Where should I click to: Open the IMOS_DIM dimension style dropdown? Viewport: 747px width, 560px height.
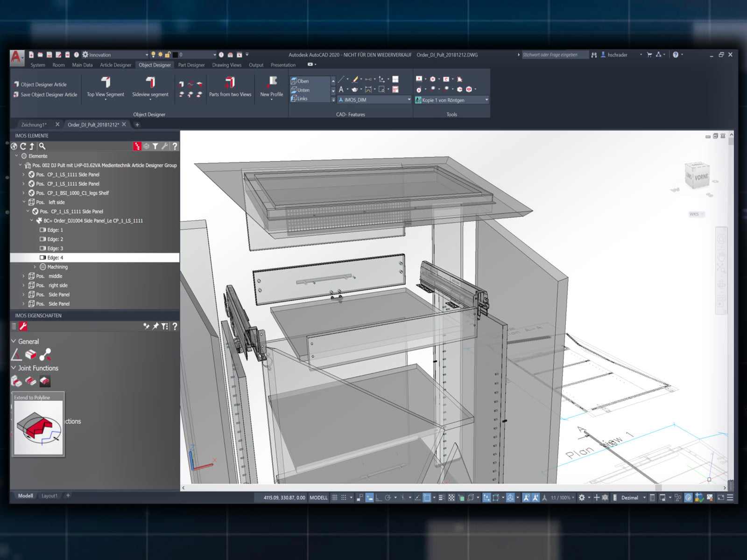coord(409,100)
